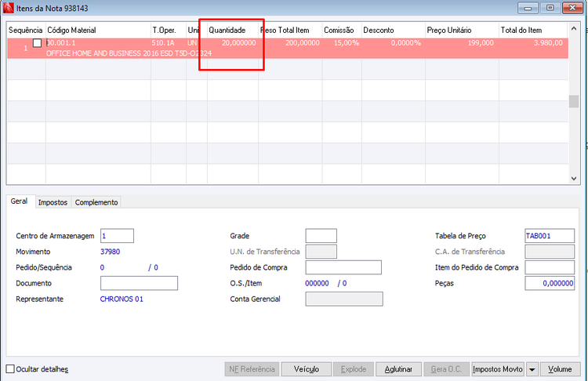This screenshot has width=588, height=381.
Task: Click the 15,00% commission cell
Action: [346, 43]
